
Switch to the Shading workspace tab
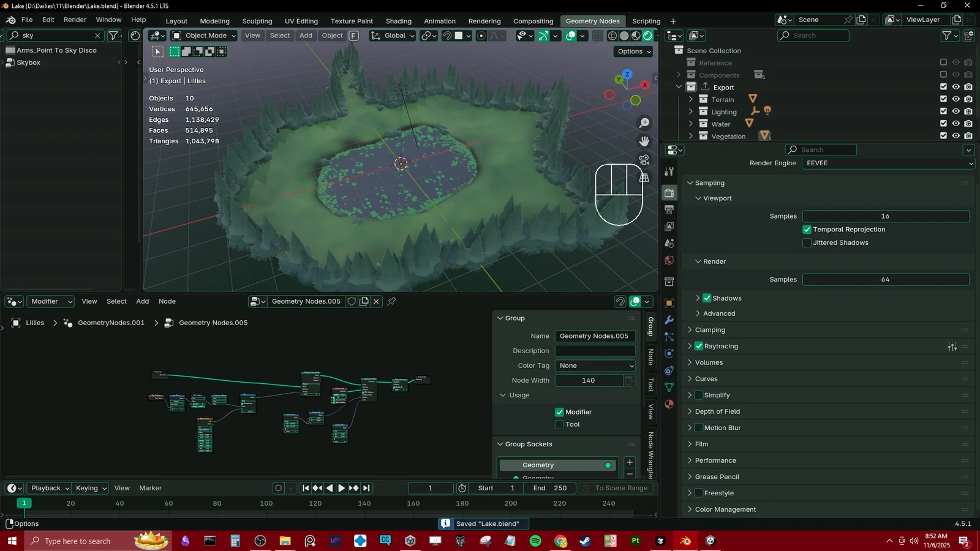pos(398,21)
